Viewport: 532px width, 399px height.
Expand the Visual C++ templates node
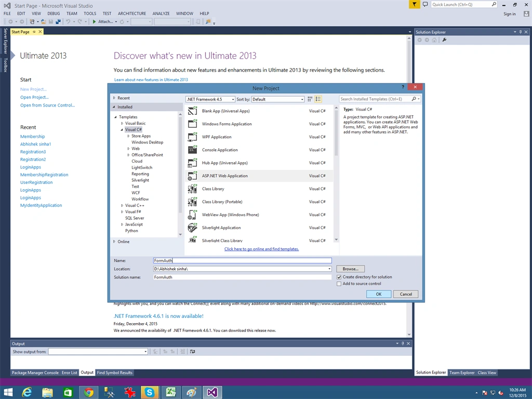[x=122, y=206]
